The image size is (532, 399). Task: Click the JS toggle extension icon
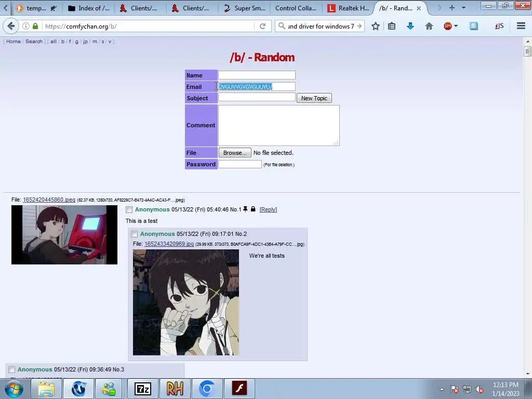499,26
